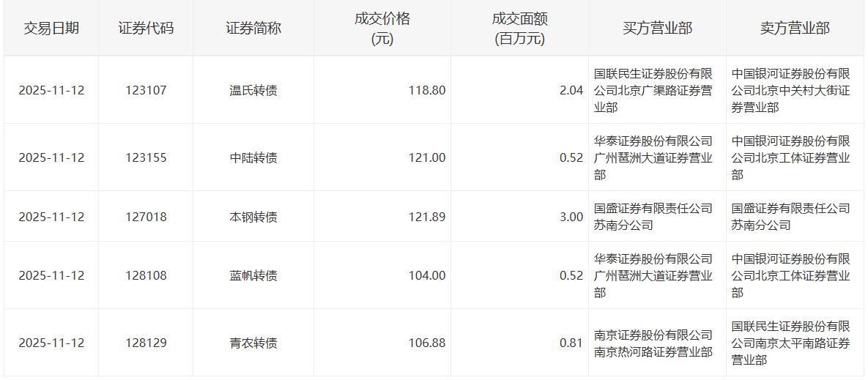Click security code 123107

point(146,91)
